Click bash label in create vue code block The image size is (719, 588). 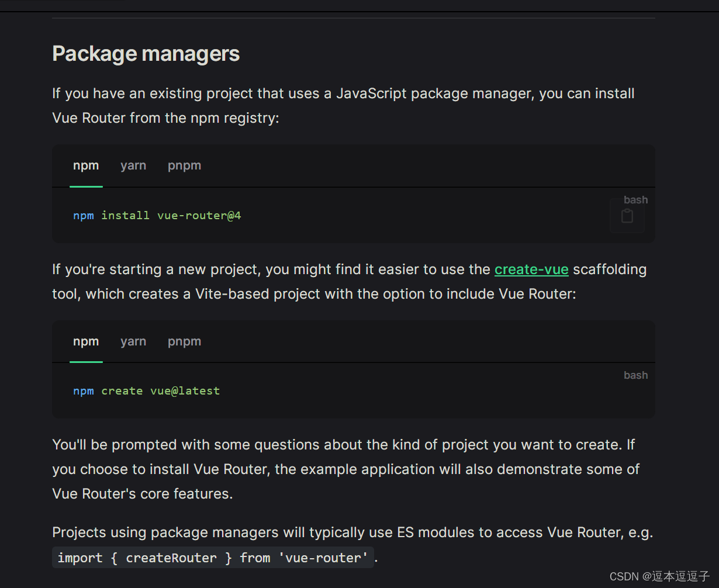pos(635,375)
